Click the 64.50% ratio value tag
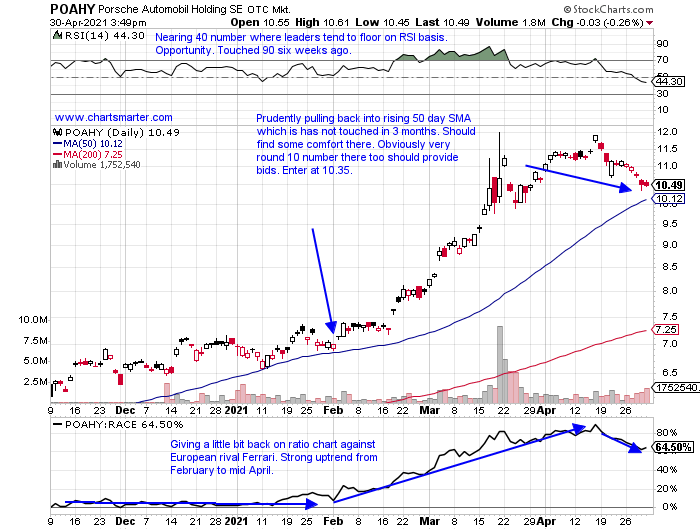Viewport: 700px width, 530px height. [673, 447]
